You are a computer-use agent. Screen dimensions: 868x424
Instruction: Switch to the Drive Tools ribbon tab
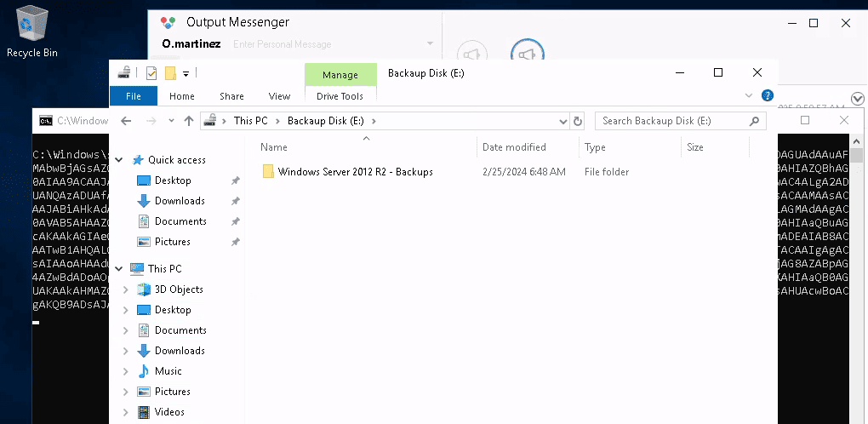[340, 96]
